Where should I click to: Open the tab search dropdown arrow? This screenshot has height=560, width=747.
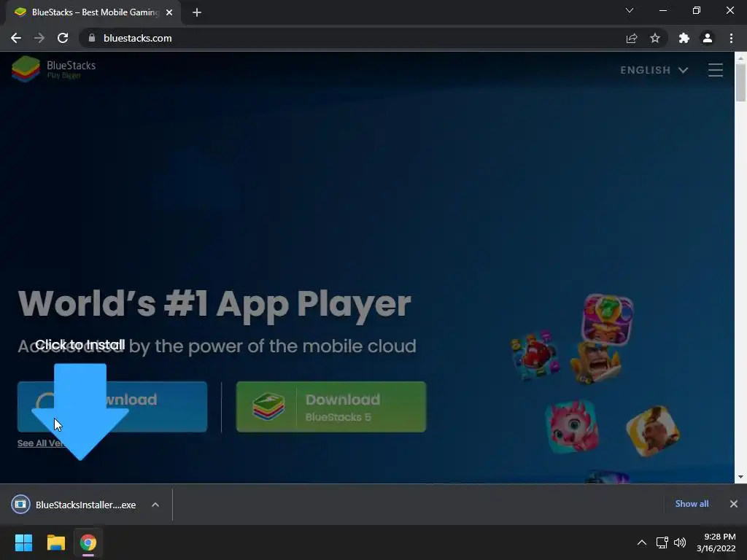click(x=630, y=10)
